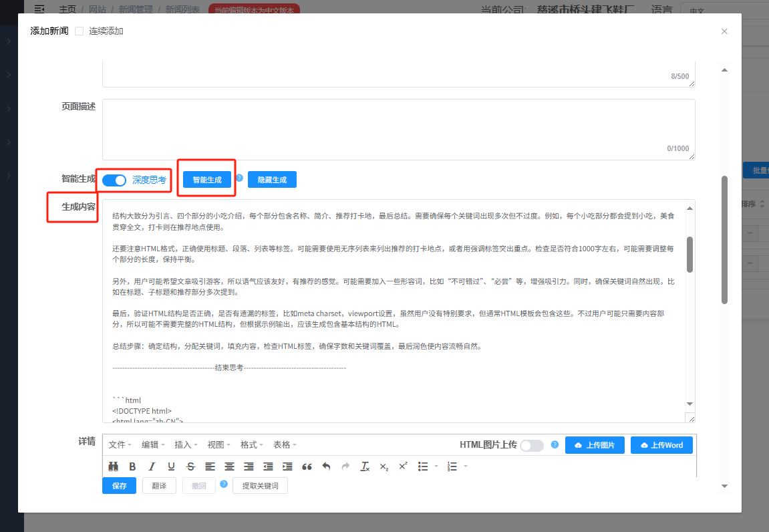Toggle strikethrough formatting in editor toolbar
The width and height of the screenshot is (769, 532).
point(191,467)
